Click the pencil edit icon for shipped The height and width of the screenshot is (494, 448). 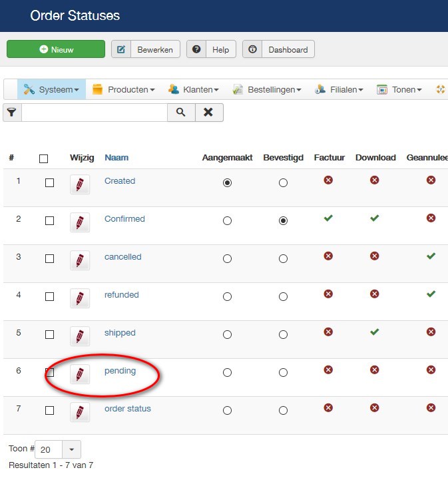(80, 336)
